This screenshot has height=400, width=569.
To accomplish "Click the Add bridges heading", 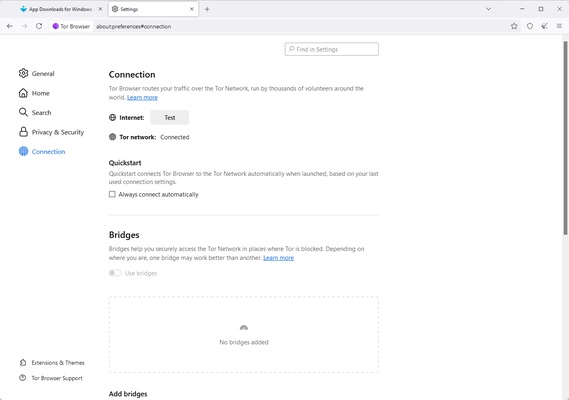I will pyautogui.click(x=128, y=394).
